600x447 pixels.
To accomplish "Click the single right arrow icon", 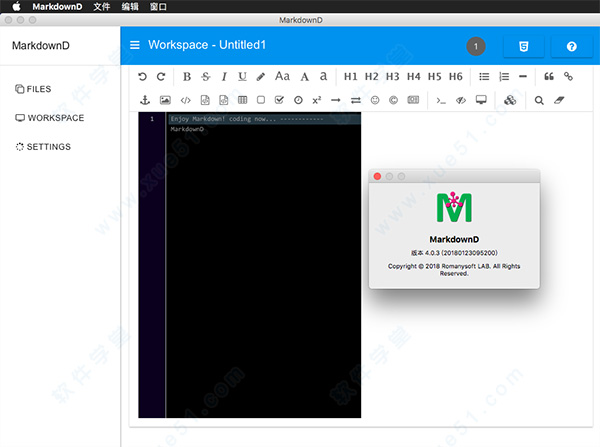I will tap(336, 100).
